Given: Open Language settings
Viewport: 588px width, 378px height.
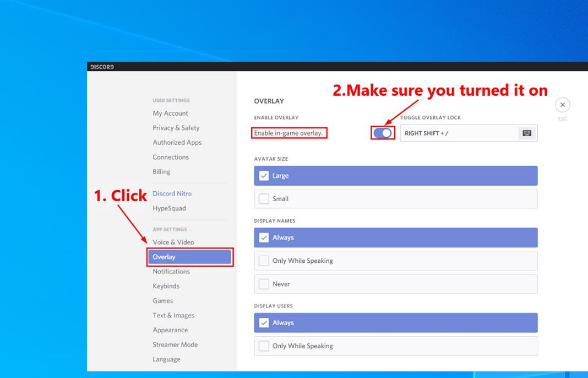Looking at the screenshot, I should coord(166,359).
